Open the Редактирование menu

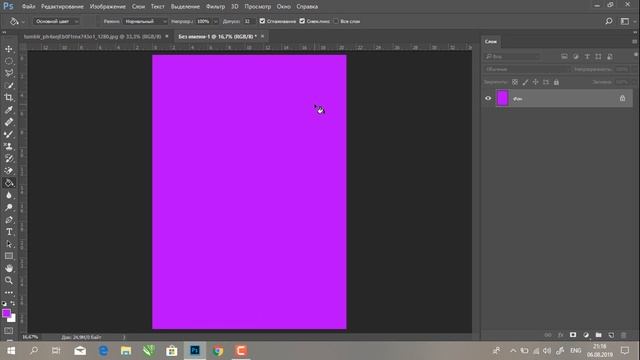pos(62,7)
